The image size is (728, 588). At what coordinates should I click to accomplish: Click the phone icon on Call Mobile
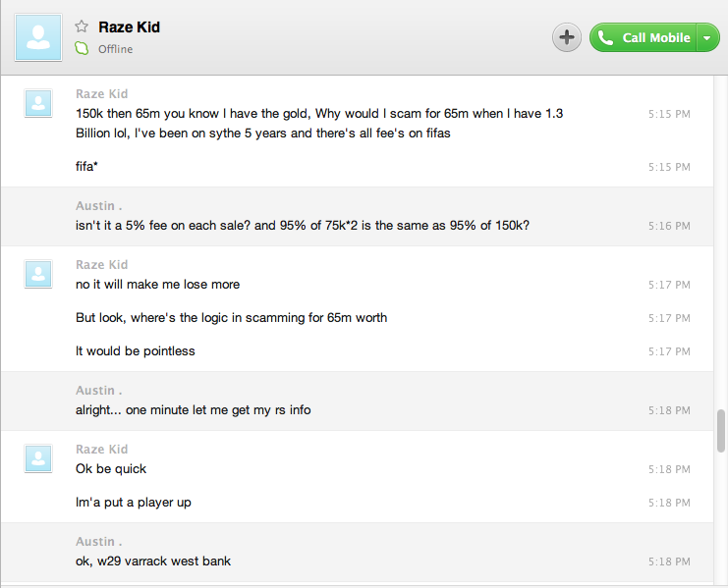[605, 38]
